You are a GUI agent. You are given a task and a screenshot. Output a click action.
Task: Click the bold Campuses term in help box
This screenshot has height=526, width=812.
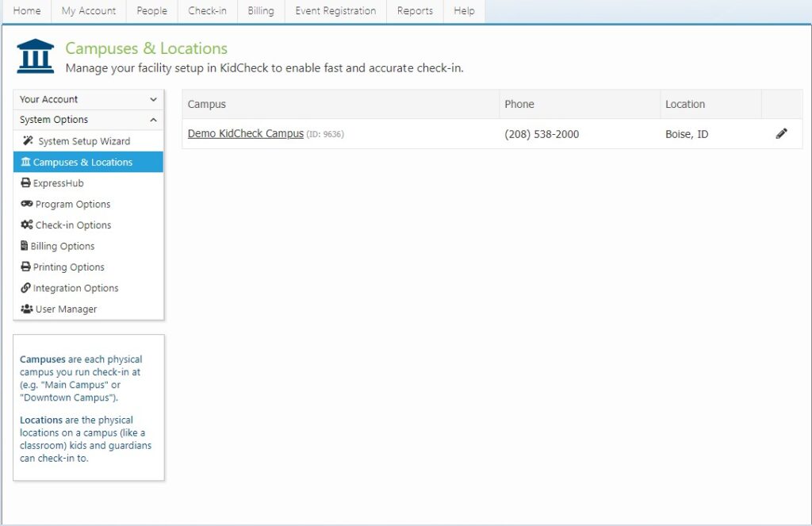43,359
